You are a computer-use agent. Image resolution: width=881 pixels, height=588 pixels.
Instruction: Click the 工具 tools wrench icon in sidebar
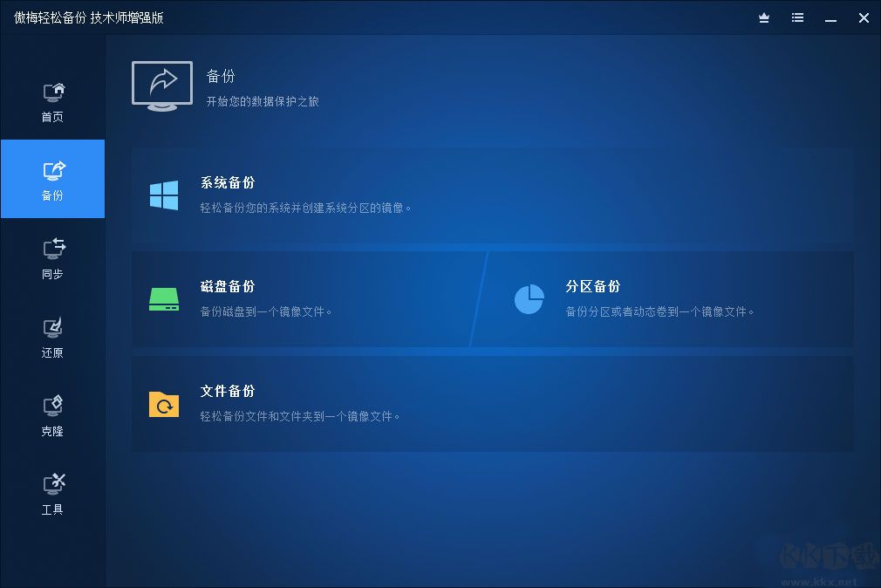(x=52, y=484)
